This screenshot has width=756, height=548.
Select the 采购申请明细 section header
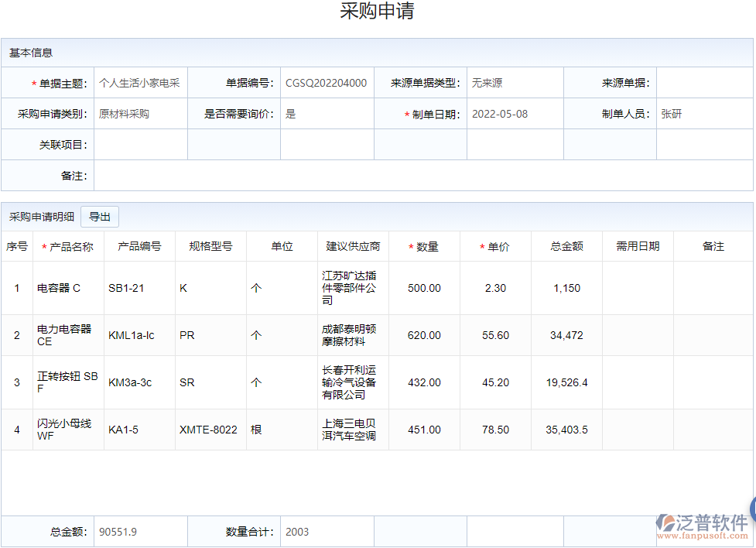point(40,217)
